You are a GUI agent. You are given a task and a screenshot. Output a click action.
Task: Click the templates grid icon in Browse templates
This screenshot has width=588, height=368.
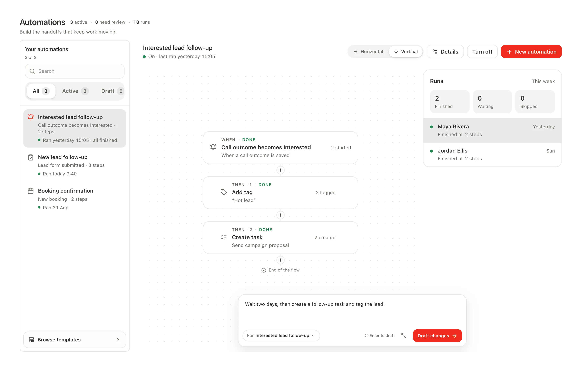pyautogui.click(x=31, y=340)
